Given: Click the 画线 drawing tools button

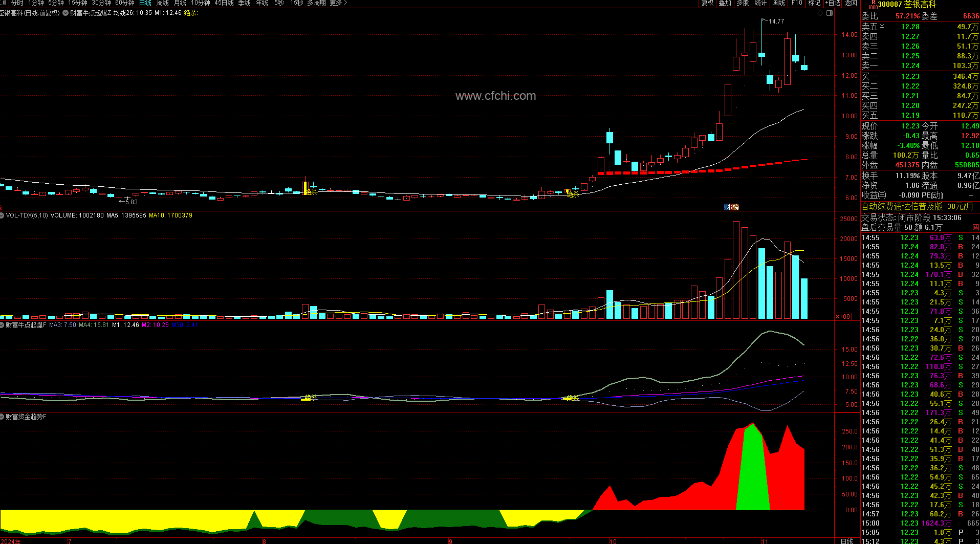Looking at the screenshot, I should pos(778,3).
